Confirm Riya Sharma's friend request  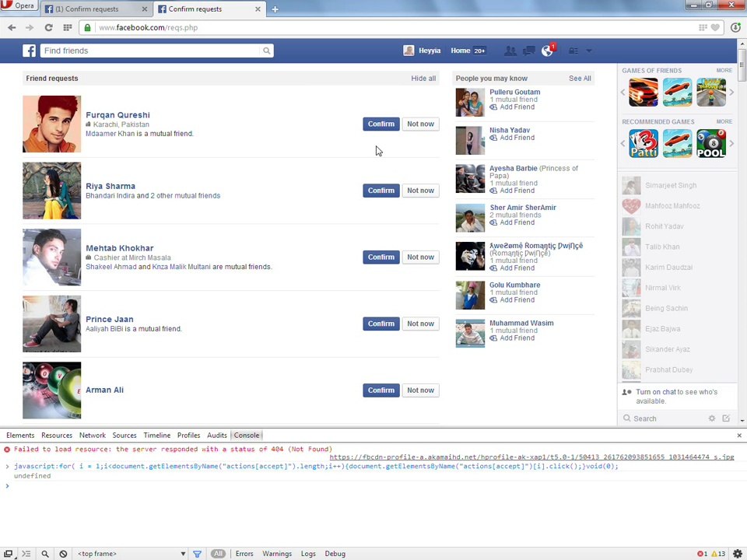(x=381, y=191)
